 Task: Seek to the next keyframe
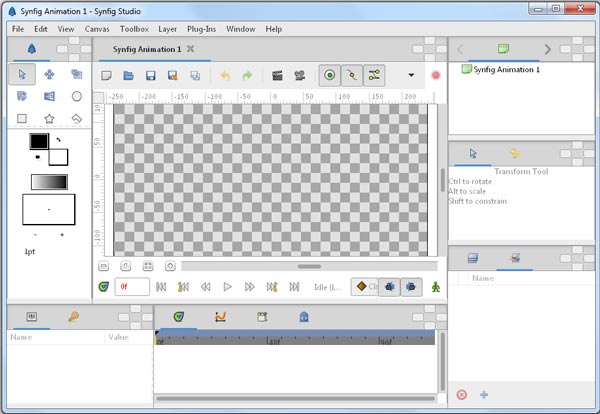272,287
